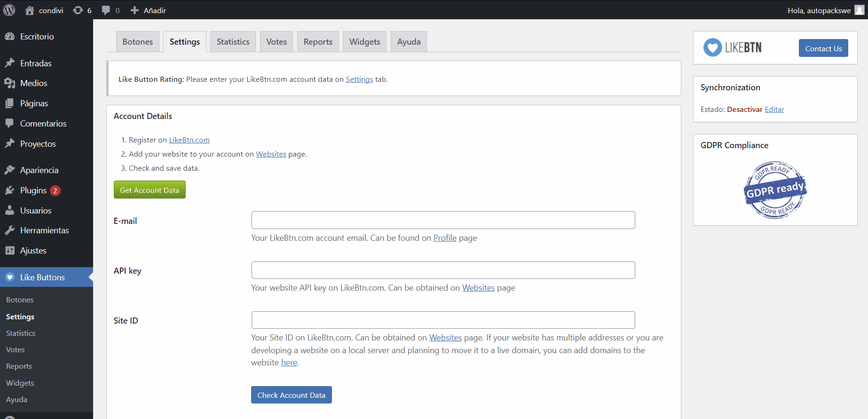Screen dimensions: 868x419
Task: Open the Añadir new content menu
Action: pyautogui.click(x=148, y=10)
